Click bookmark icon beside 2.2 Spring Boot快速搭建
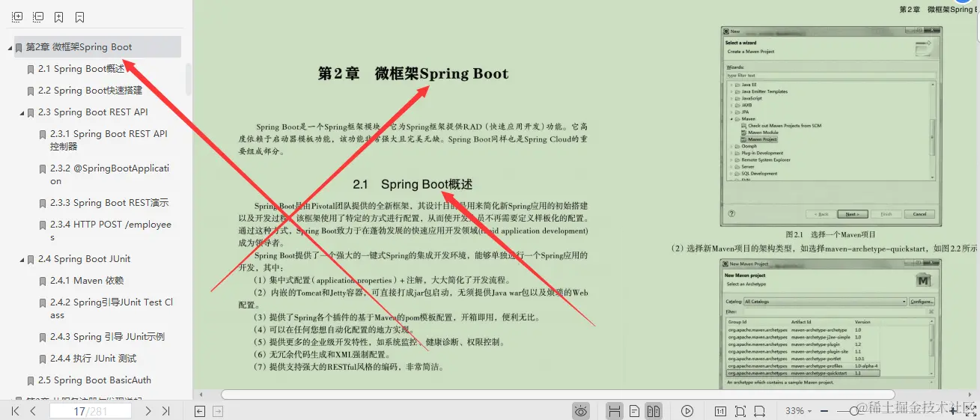This screenshot has height=420, width=980. coord(31,91)
